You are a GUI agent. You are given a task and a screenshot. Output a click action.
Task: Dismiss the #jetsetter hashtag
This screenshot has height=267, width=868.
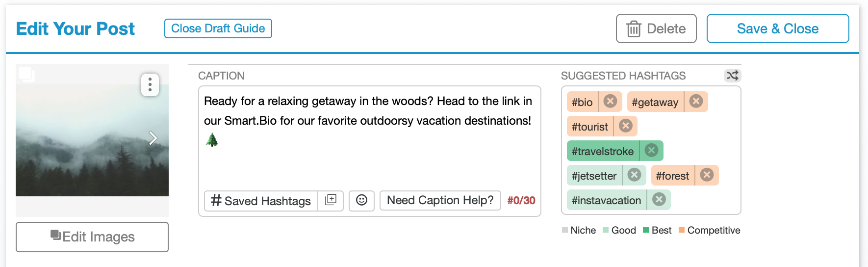tap(634, 175)
